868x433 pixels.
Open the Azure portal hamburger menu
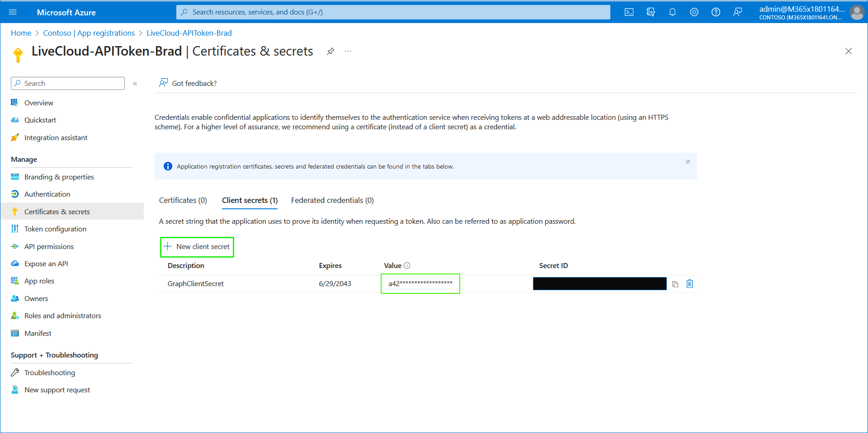tap(13, 12)
